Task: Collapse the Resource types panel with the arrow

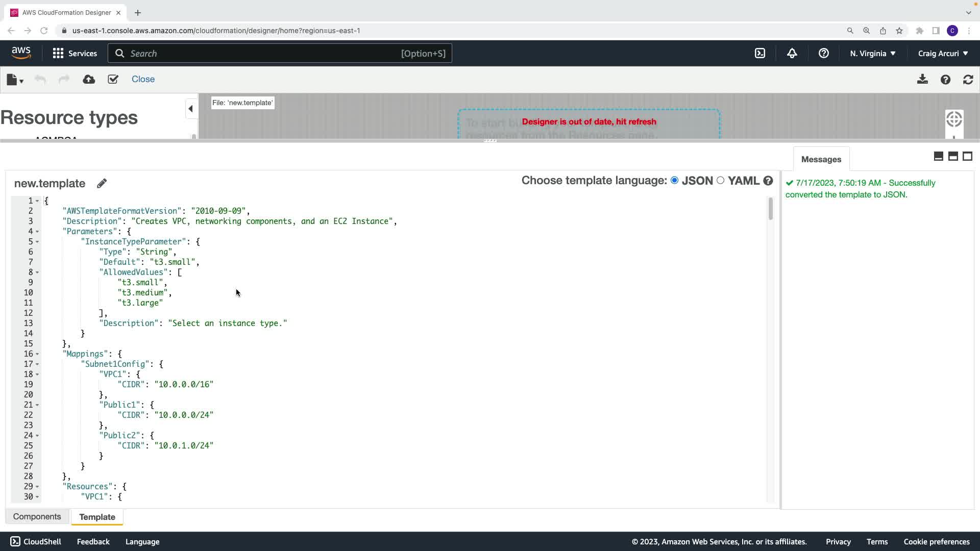Action: tap(190, 109)
